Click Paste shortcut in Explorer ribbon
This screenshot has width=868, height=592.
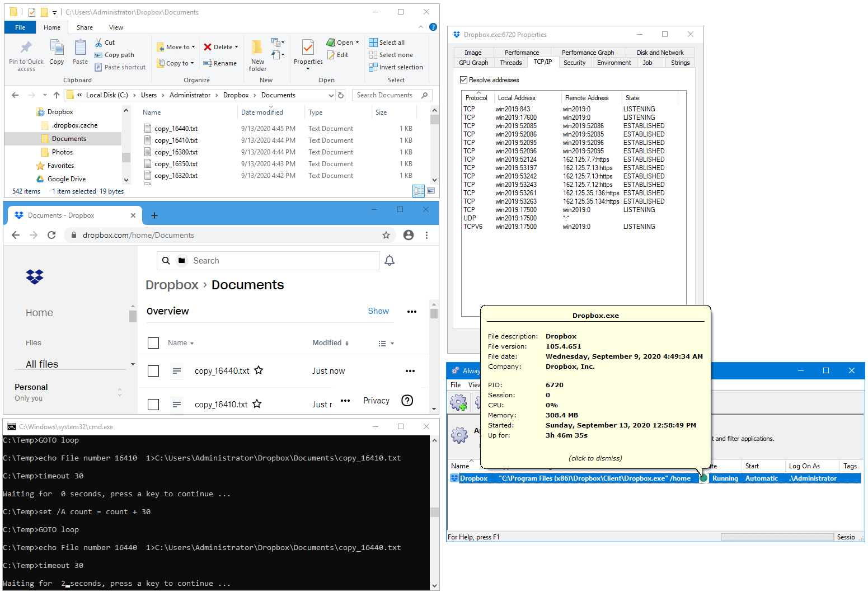tap(120, 67)
